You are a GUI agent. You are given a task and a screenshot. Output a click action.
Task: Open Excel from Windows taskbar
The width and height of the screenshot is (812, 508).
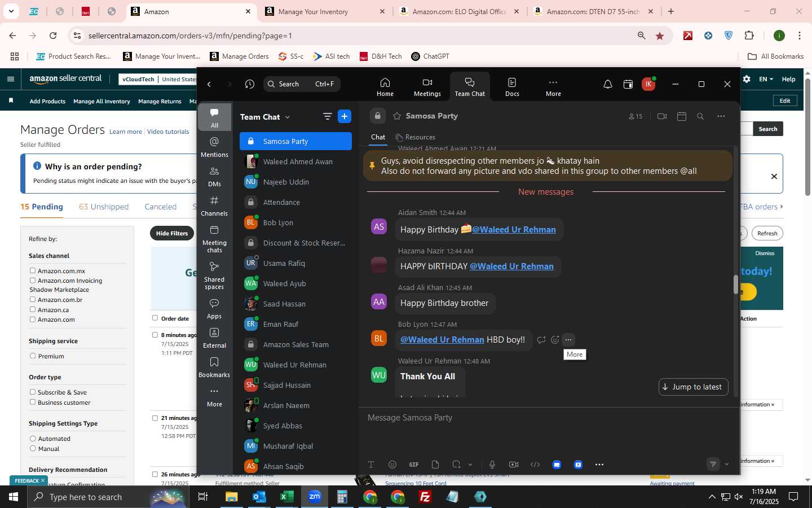coord(286,497)
